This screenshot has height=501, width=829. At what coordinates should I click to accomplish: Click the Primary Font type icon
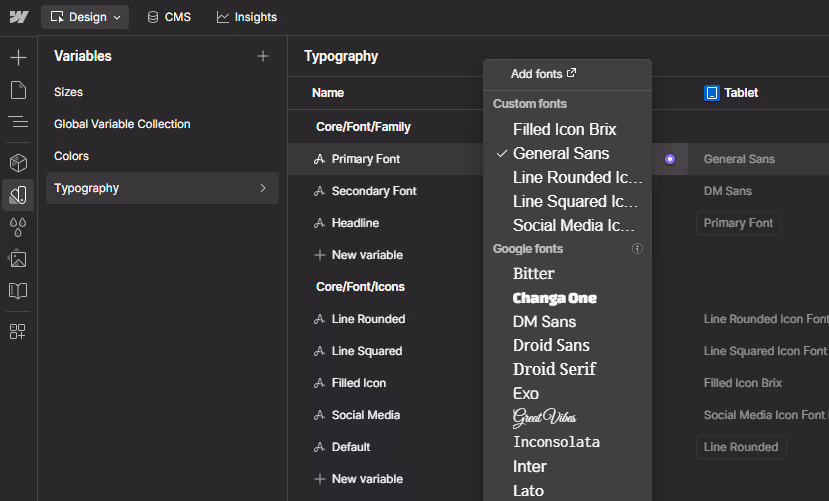[319, 159]
